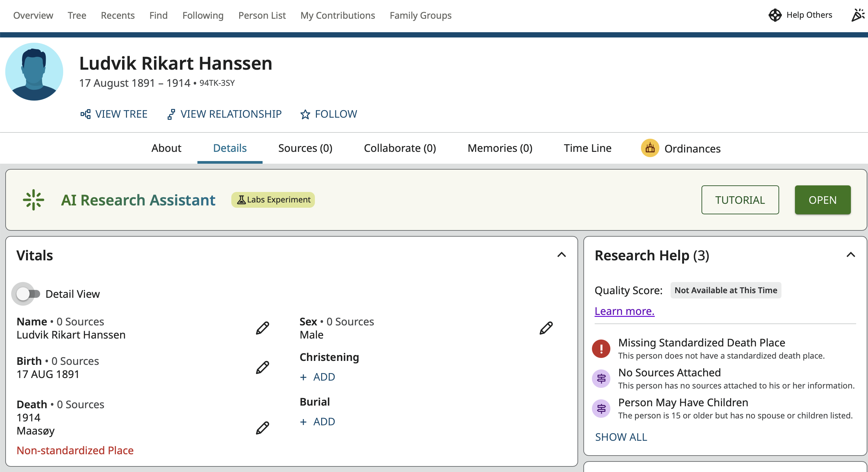Collapse the Vitals section
This screenshot has height=472, width=868.
(561, 255)
